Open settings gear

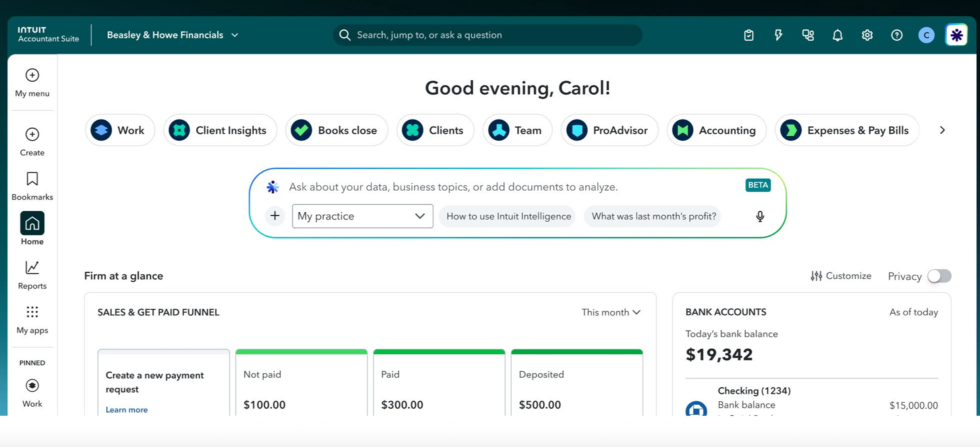point(867,35)
